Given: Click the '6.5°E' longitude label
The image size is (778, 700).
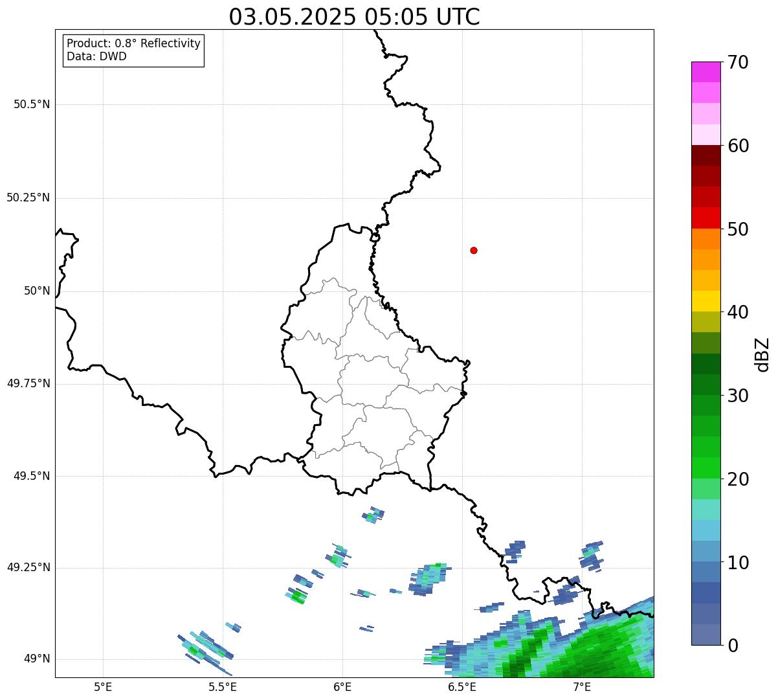Looking at the screenshot, I should coord(462,686).
